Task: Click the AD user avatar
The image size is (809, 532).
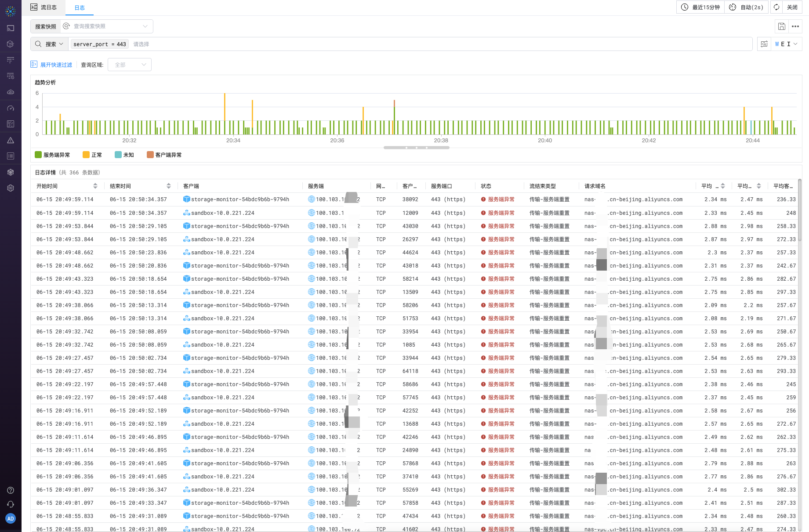Action: (x=11, y=518)
